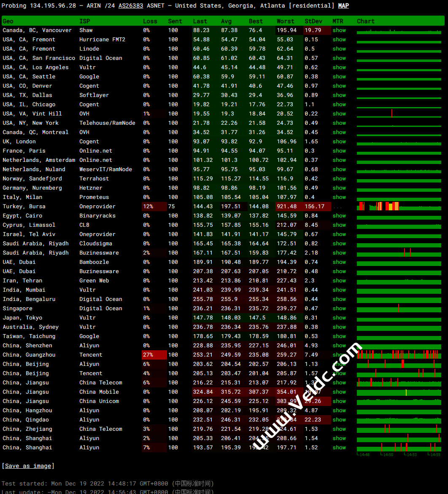Click the StDev column header
This screenshot has height=494, width=448.
point(313,21)
